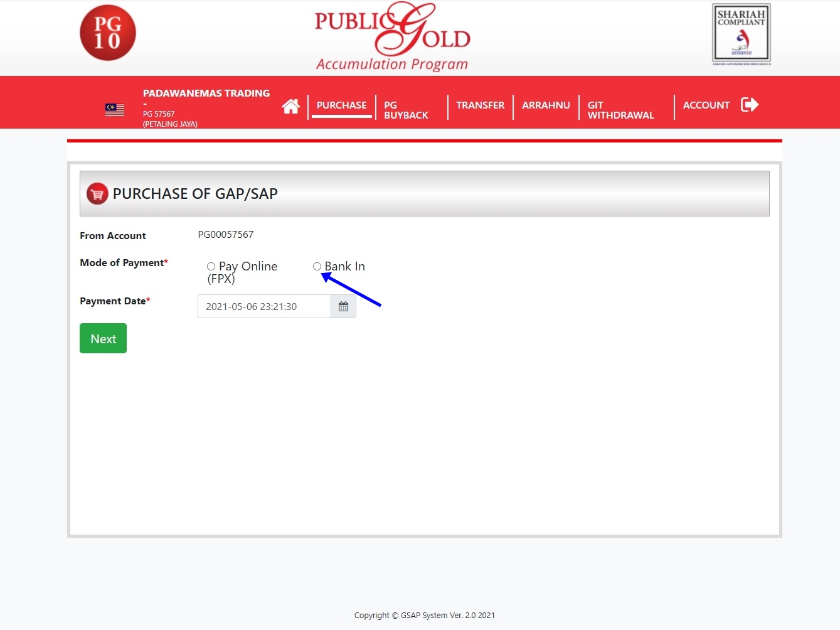840x630 pixels.
Task: Open GIT WITHDRAWAL menu
Action: tap(620, 110)
